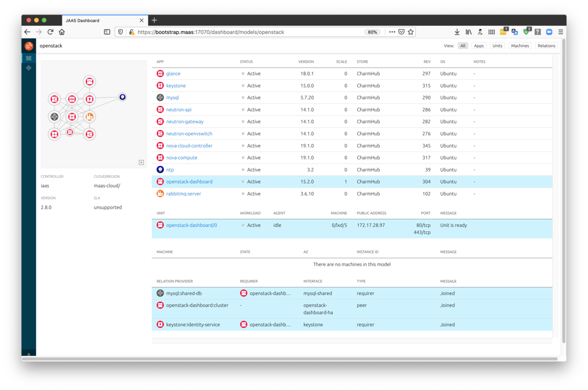588x390 pixels.
Task: Click the mysql app icon in table
Action: point(160,97)
